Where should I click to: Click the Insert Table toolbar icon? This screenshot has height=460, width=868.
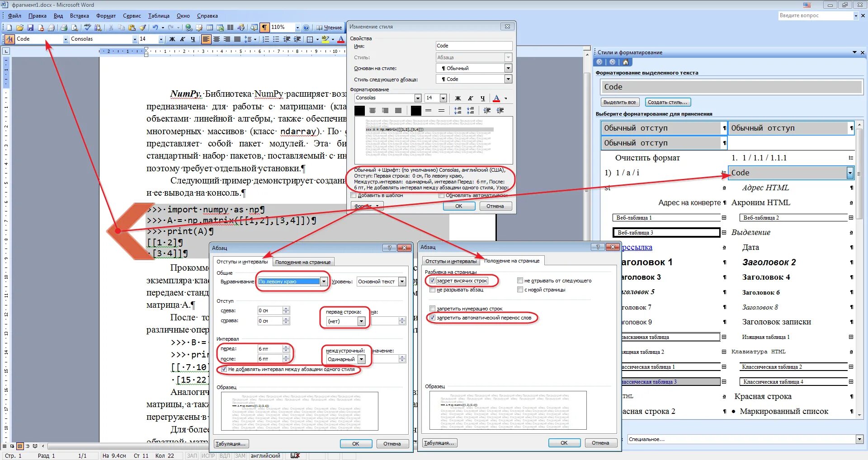(x=210, y=28)
